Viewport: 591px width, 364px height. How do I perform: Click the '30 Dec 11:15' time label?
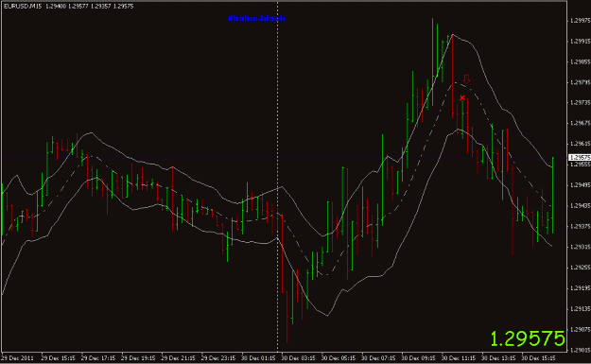(459, 358)
